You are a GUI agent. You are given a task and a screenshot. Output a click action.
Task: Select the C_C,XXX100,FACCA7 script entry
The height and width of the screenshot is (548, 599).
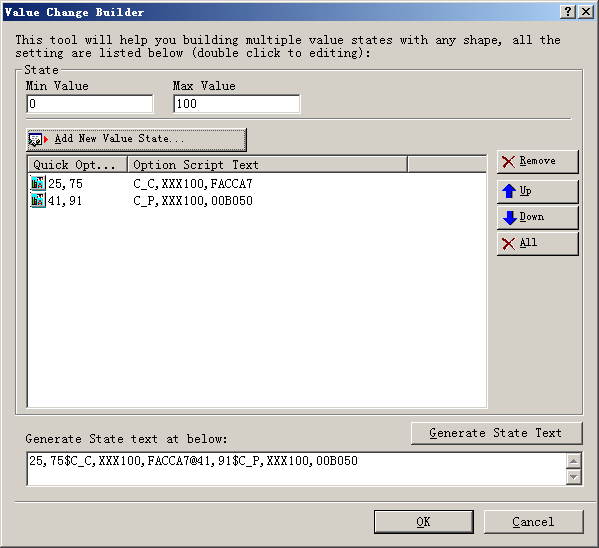[x=193, y=184]
